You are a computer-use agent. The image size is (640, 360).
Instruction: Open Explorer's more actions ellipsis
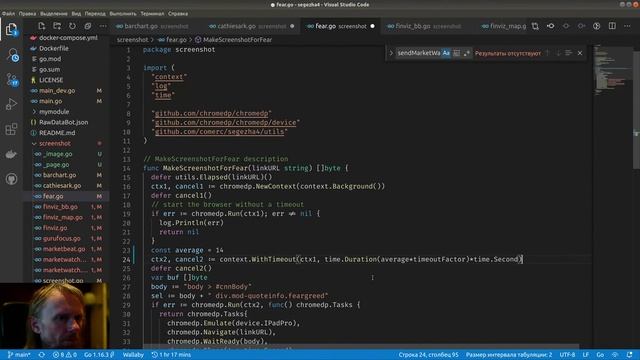coord(103,26)
